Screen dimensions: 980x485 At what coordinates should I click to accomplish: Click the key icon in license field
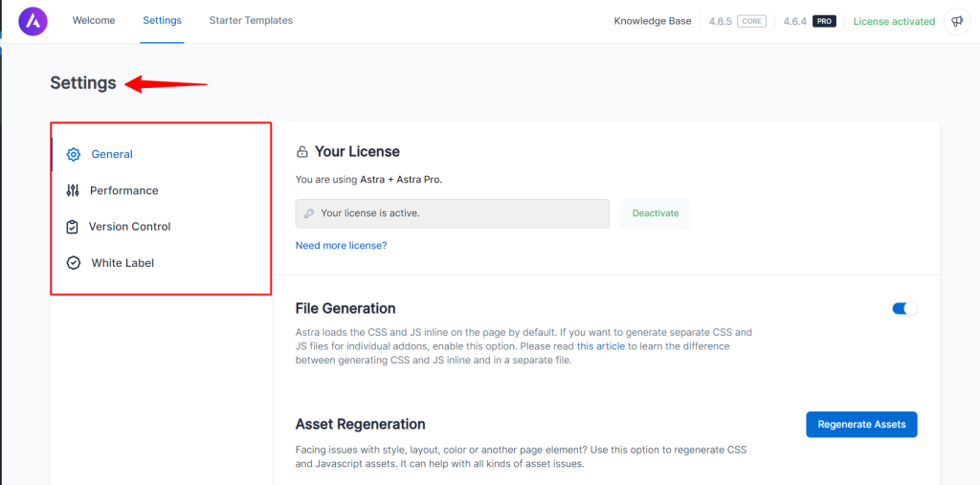308,213
